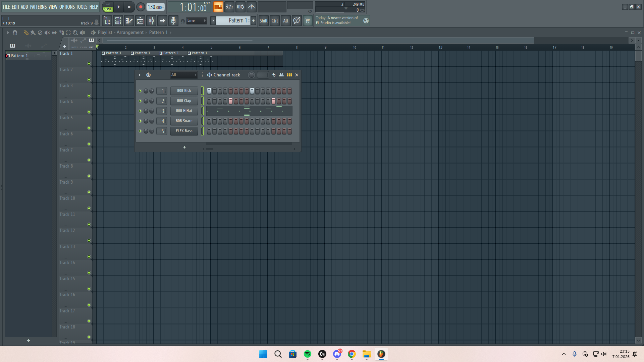The width and height of the screenshot is (644, 362).
Task: Open the Channel rack graph editor
Action: [281, 75]
